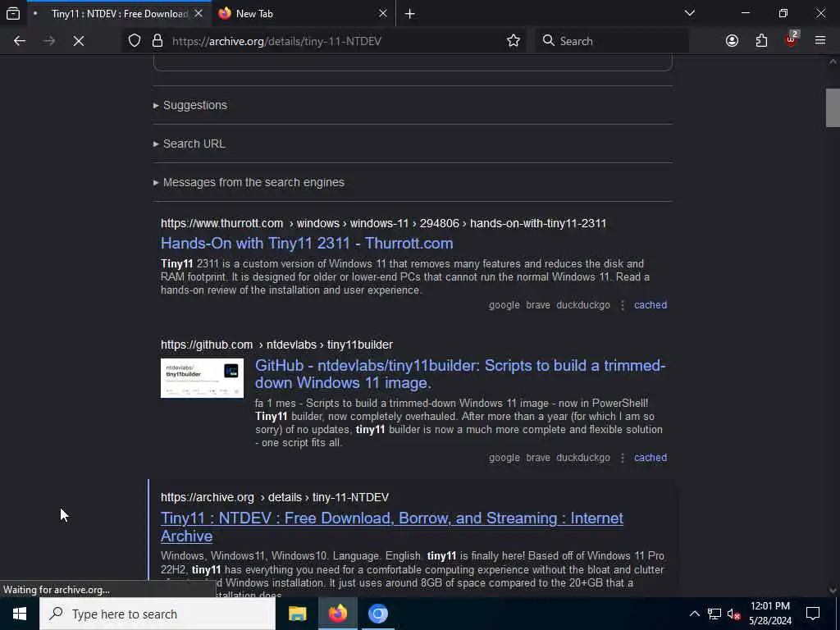Click cached link for GitHub result

[651, 458]
